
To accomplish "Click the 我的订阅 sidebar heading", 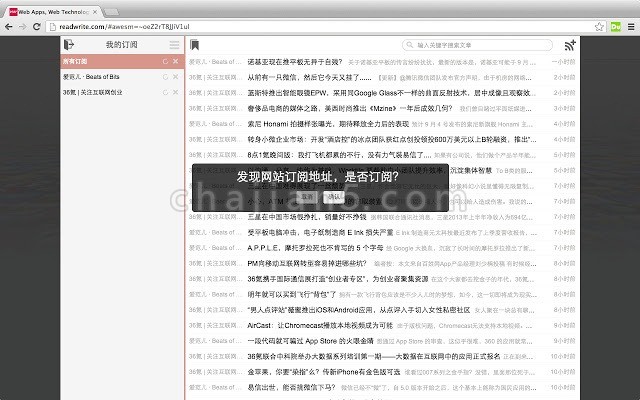I will pos(122,44).
